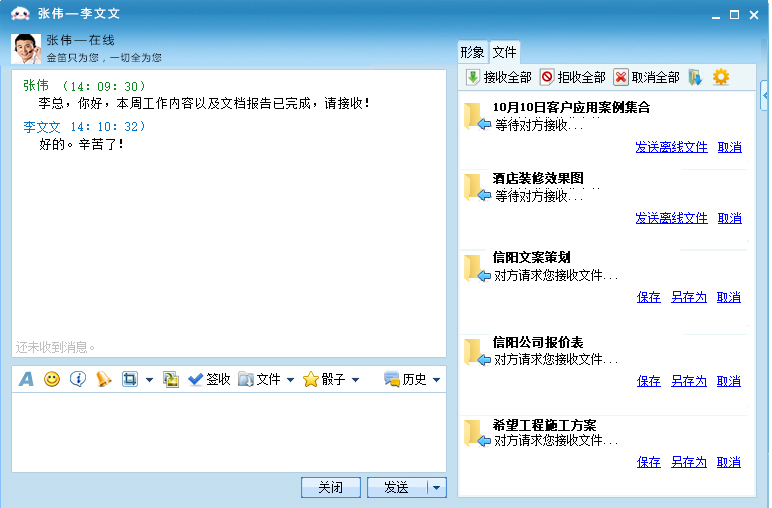Click 发送离线文件 for 10月10日客户应用案例集合
772x508 pixels.
(671, 147)
